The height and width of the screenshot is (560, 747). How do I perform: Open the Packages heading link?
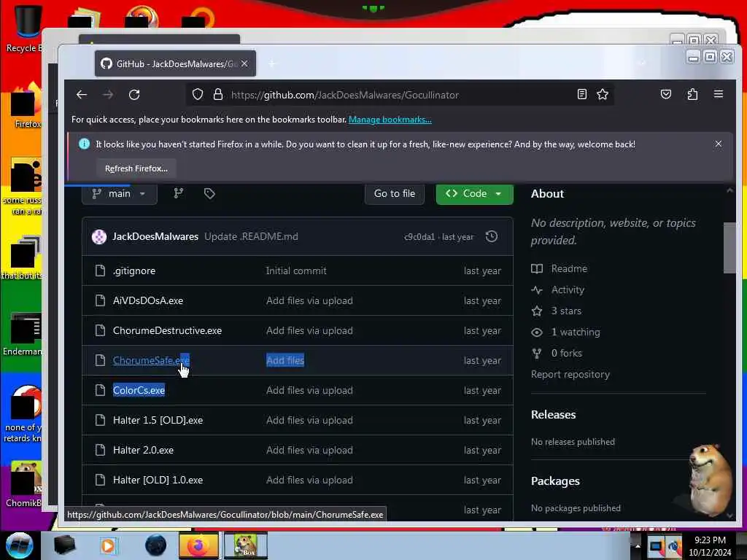click(555, 481)
